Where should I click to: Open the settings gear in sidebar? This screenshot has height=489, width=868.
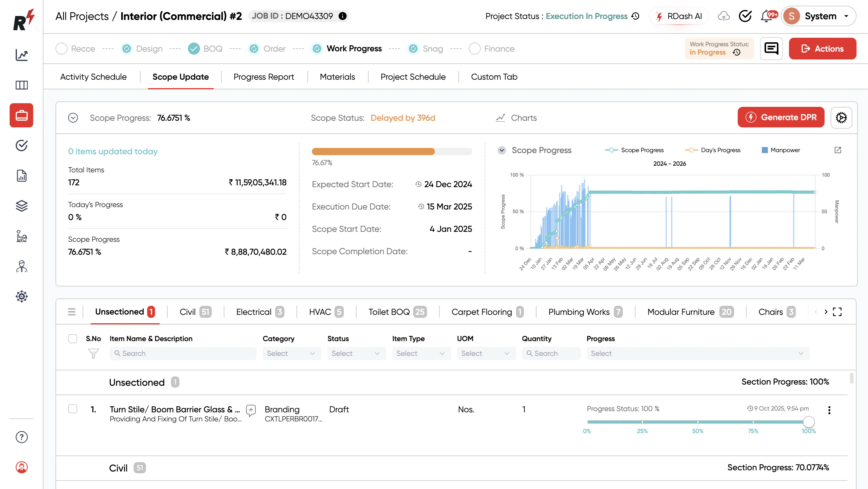(x=22, y=296)
